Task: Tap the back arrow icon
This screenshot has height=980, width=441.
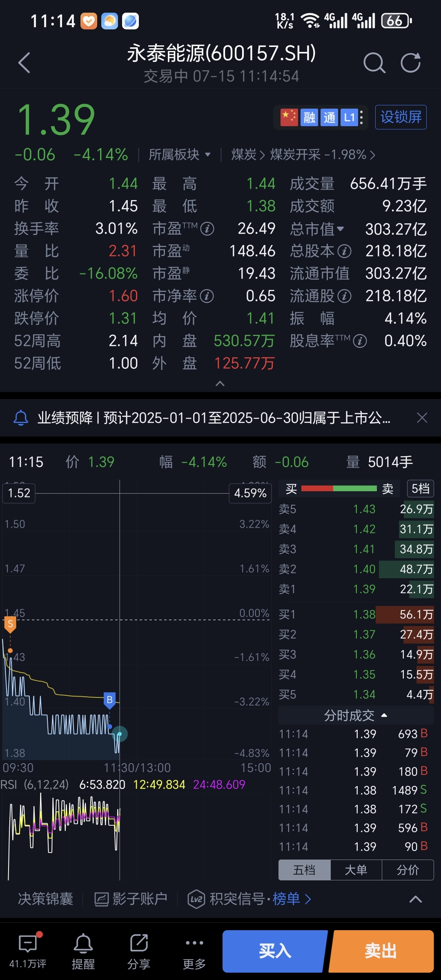Action: 24,63
